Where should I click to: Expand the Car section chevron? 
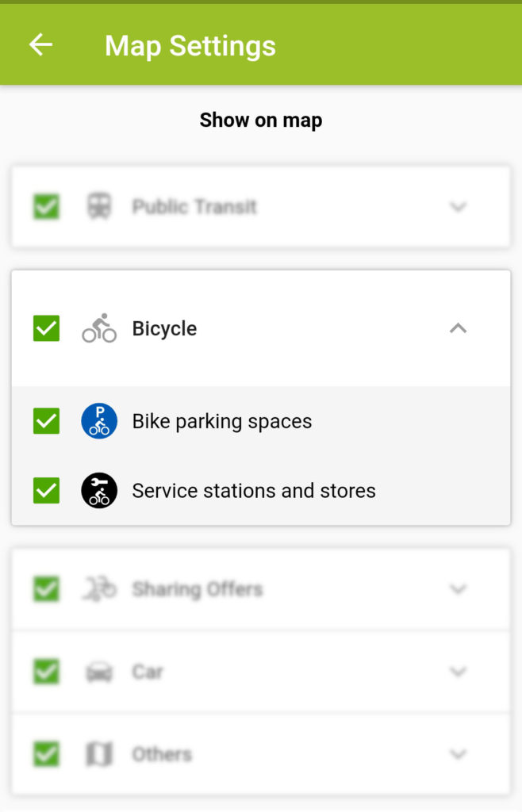point(458,672)
